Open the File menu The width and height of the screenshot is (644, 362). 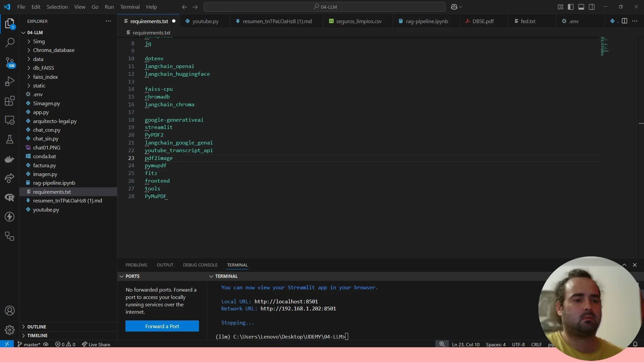tap(21, 7)
